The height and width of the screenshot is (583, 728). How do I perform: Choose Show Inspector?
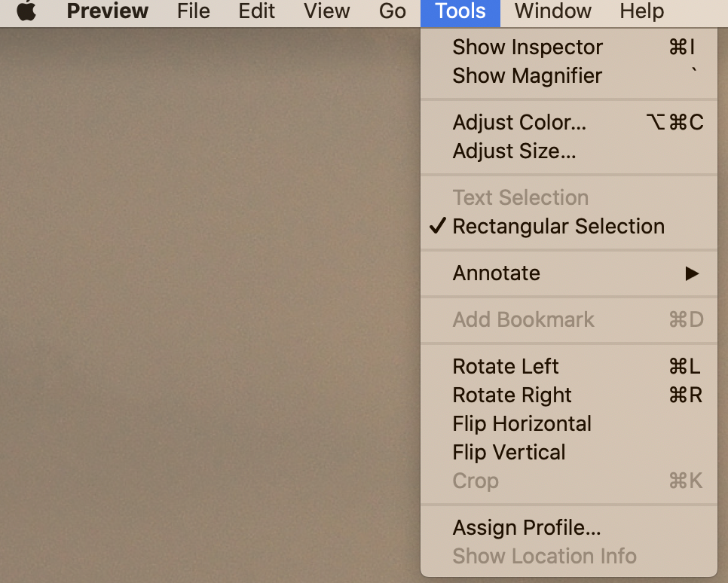click(528, 47)
